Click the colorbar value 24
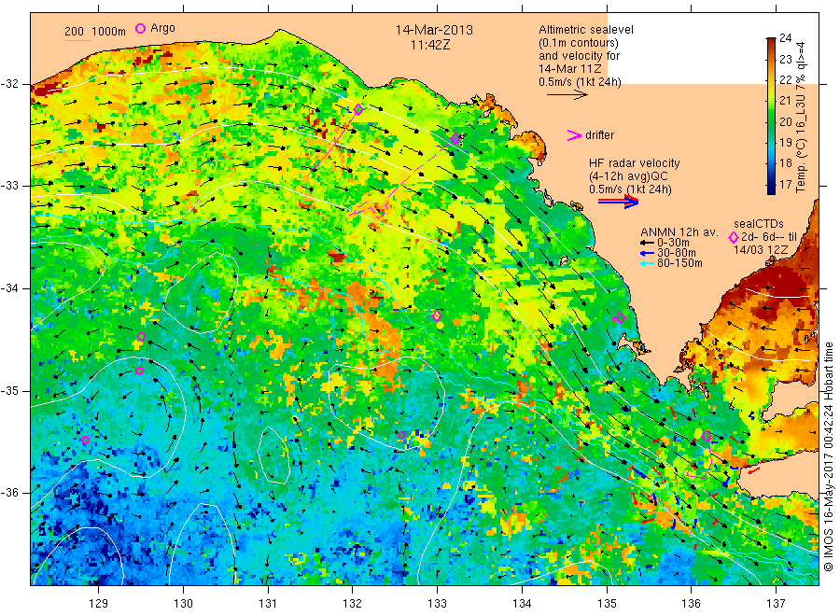Image resolution: width=840 pixels, height=616 pixels. (785, 38)
